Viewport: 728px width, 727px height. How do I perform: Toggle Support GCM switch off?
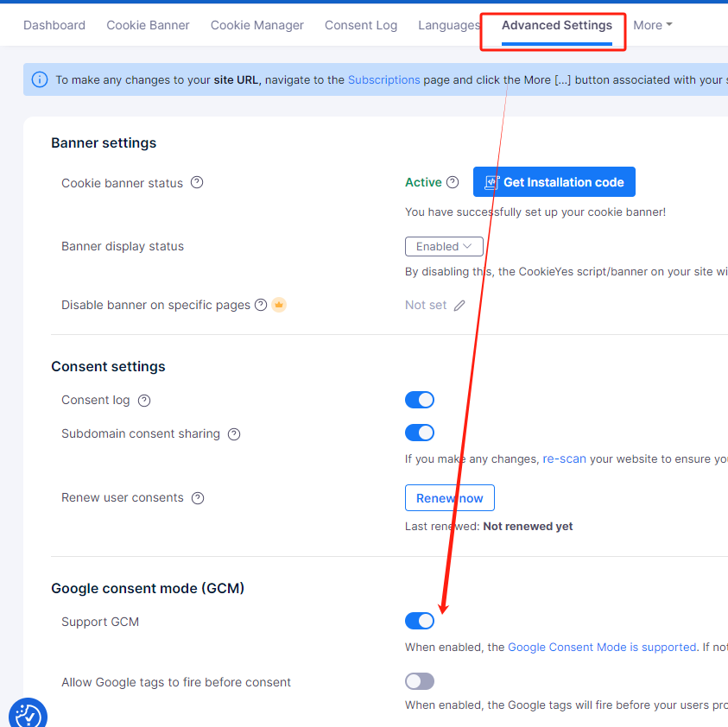coord(420,621)
